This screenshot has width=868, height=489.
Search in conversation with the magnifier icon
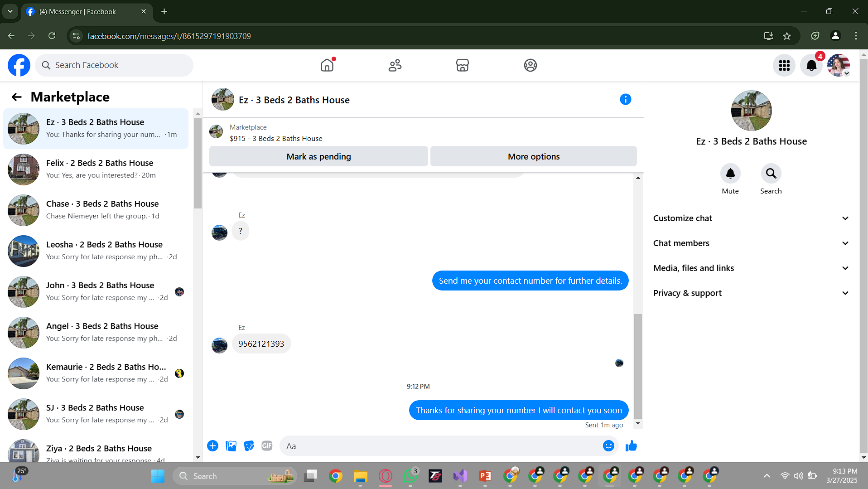pyautogui.click(x=771, y=173)
